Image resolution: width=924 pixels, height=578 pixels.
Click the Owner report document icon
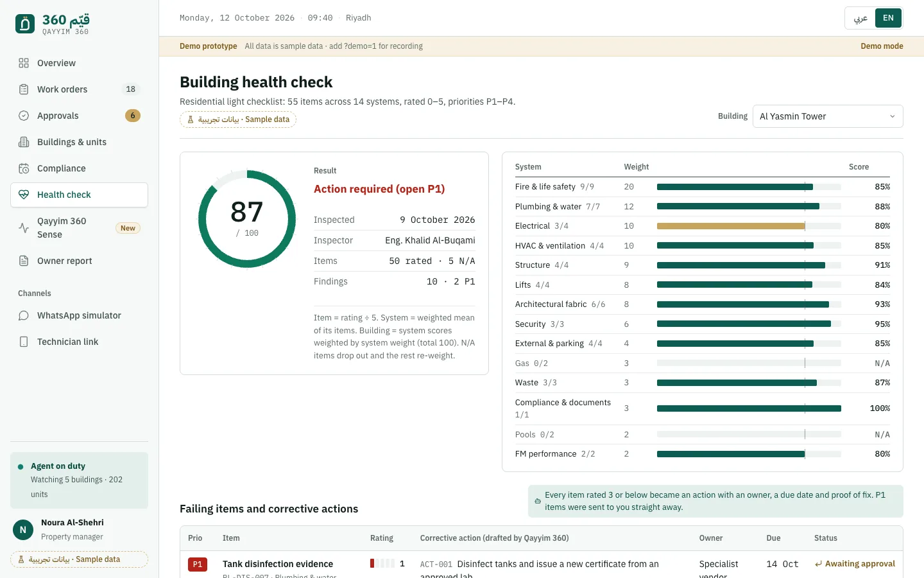pos(24,261)
